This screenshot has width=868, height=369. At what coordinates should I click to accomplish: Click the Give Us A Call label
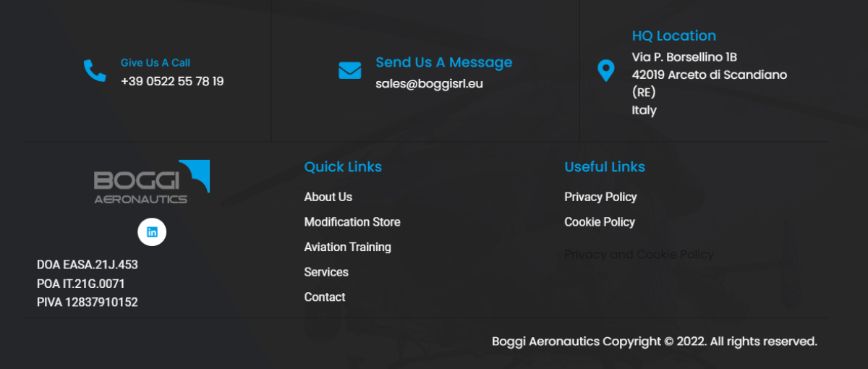click(x=156, y=63)
